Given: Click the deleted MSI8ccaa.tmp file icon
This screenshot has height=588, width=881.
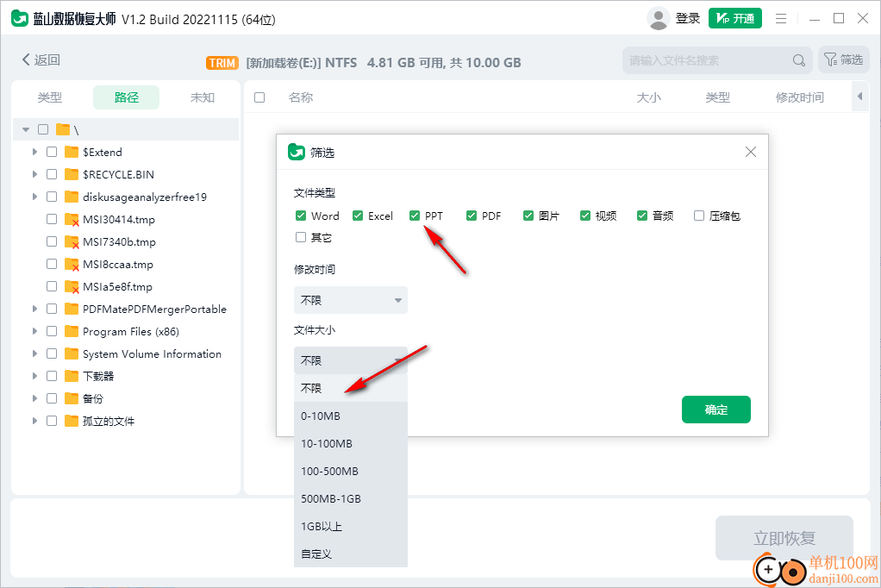Looking at the screenshot, I should (x=72, y=264).
